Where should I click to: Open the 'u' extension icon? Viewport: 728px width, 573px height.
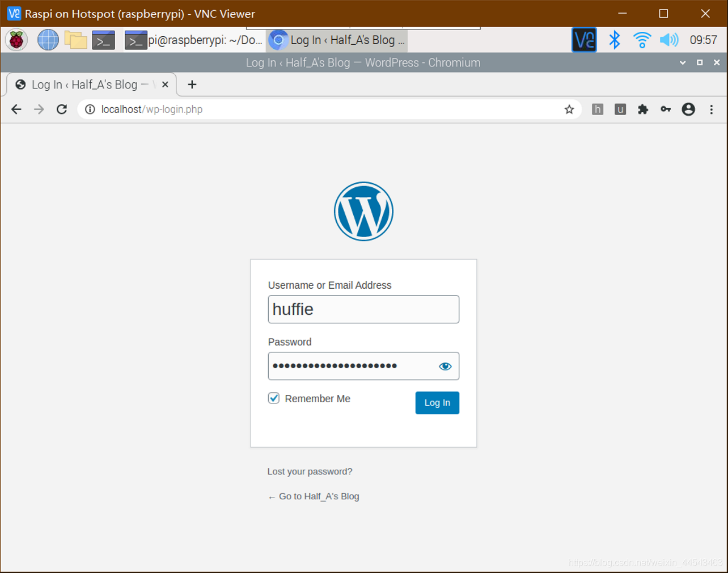(x=620, y=109)
